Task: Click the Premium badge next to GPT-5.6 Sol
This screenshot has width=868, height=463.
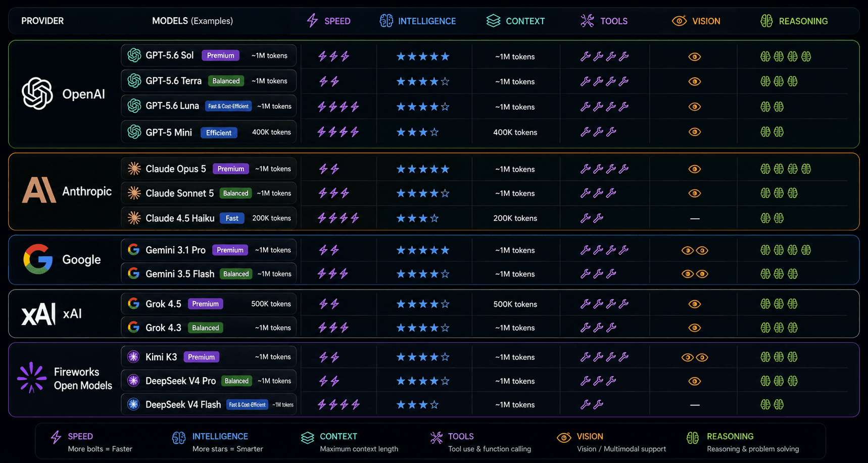Action: (221, 56)
